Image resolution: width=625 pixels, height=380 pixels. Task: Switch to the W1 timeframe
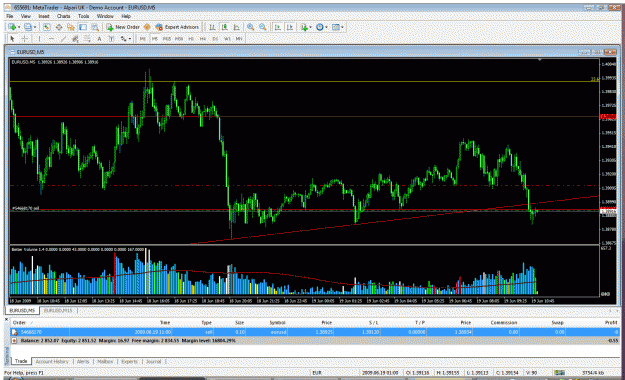[227, 39]
